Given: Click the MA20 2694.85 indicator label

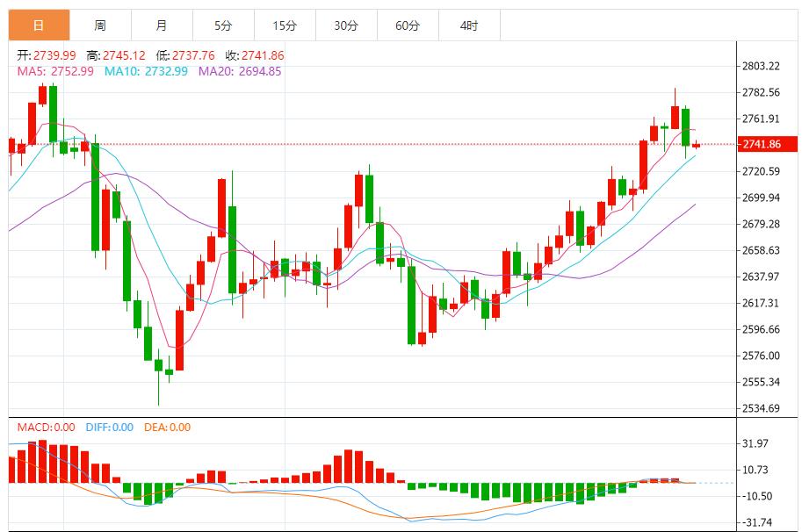Looking at the screenshot, I should [240, 71].
